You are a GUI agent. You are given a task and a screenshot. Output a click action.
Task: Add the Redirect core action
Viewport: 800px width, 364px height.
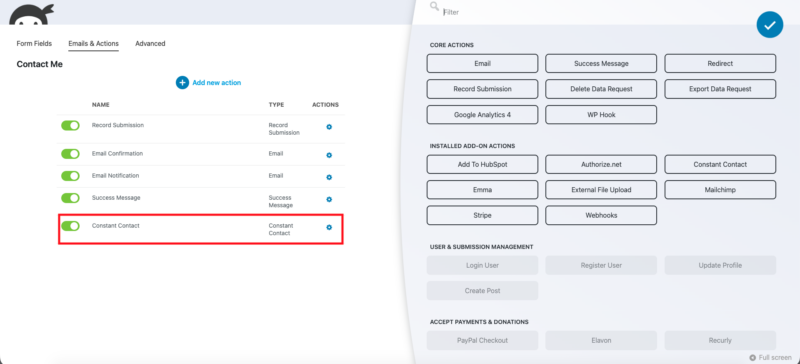pos(720,64)
